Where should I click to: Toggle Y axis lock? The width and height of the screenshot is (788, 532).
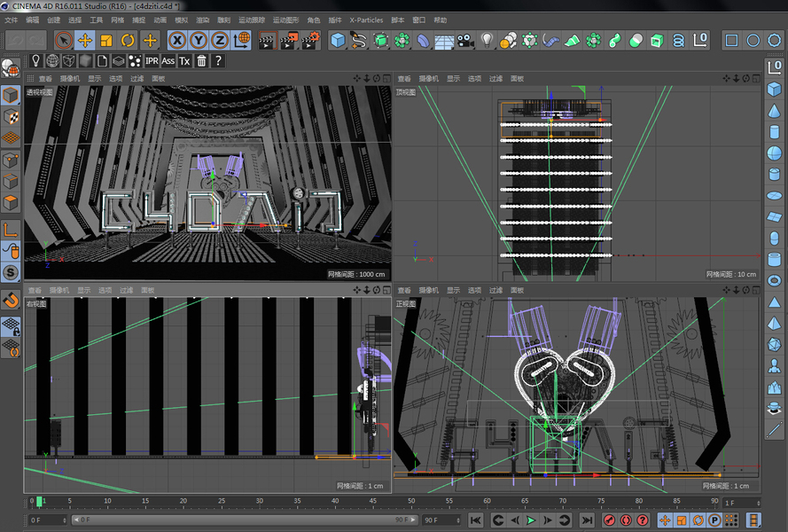(199, 40)
